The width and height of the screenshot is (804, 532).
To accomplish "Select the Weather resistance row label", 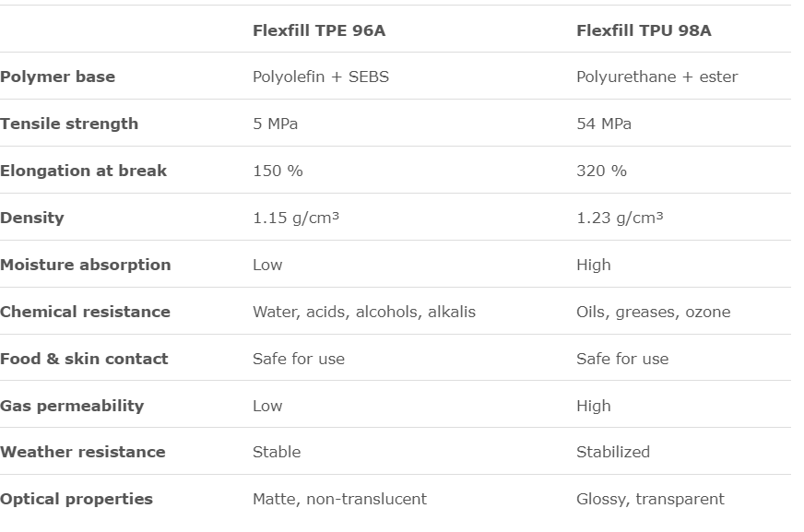I will (x=83, y=452).
